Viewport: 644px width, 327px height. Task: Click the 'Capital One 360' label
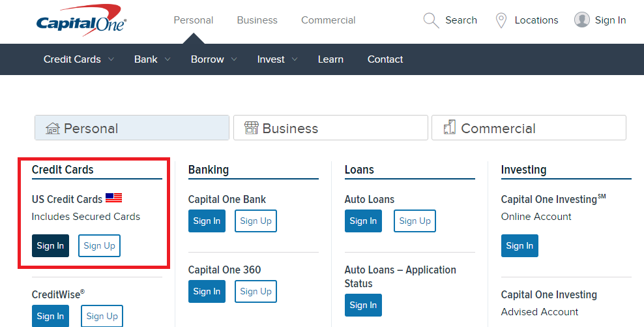(x=225, y=270)
